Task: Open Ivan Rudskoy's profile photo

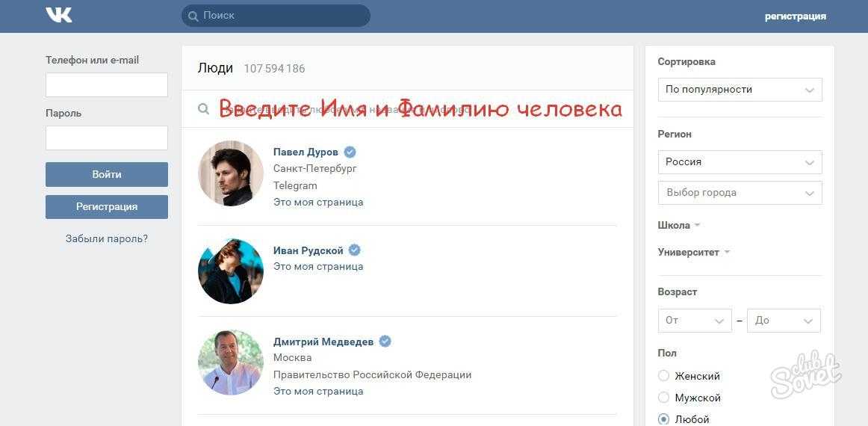Action: point(231,271)
